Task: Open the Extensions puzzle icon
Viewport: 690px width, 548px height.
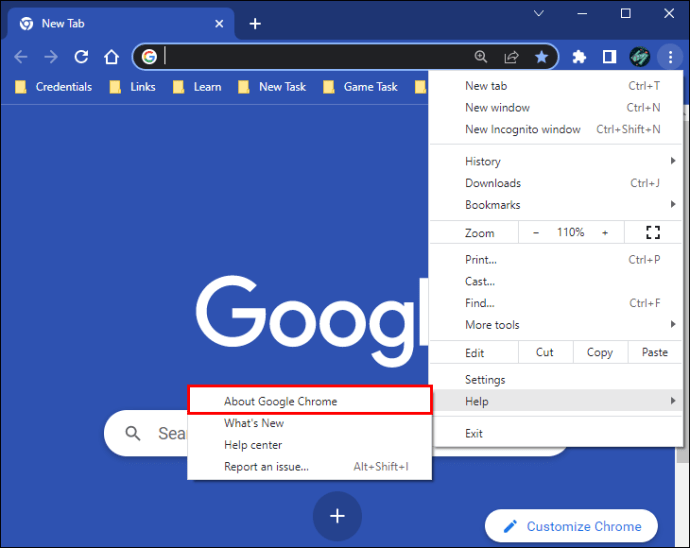Action: 579,57
